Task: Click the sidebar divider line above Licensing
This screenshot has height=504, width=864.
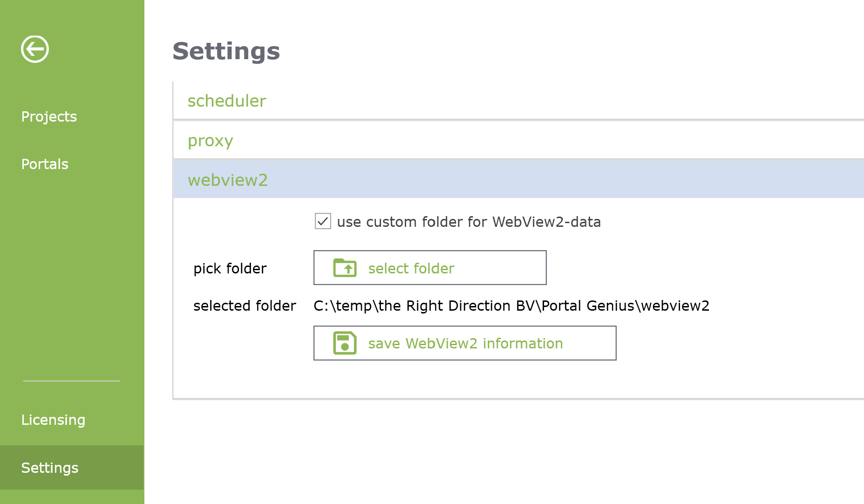Action: (72, 381)
